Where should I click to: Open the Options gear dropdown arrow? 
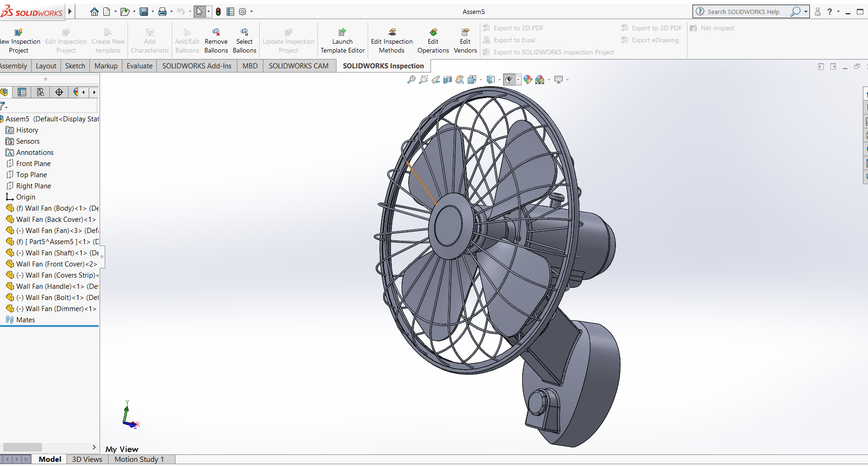tap(251, 12)
